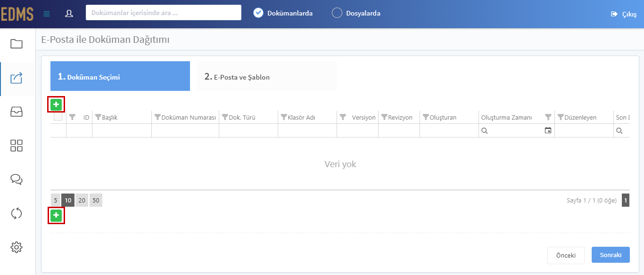
Task: Set page size to 5
Action: click(56, 200)
